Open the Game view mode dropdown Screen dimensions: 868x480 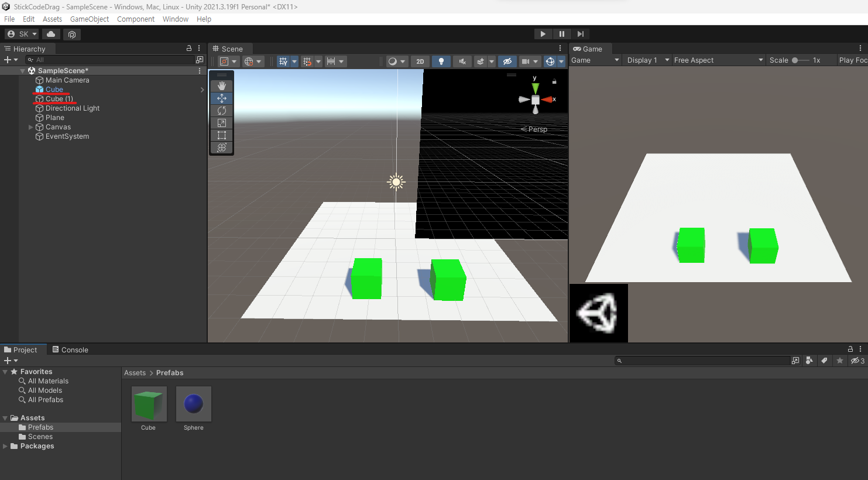pyautogui.click(x=595, y=60)
